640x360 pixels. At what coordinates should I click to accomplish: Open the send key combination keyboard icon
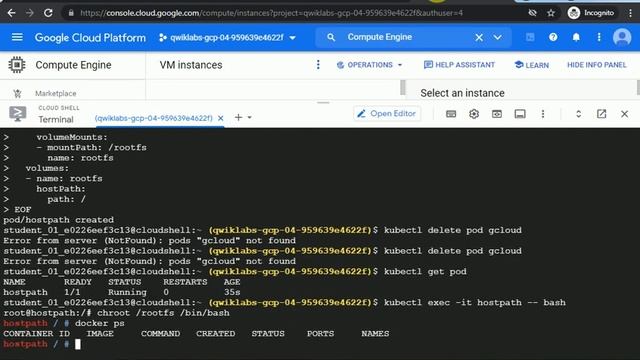[x=451, y=114]
